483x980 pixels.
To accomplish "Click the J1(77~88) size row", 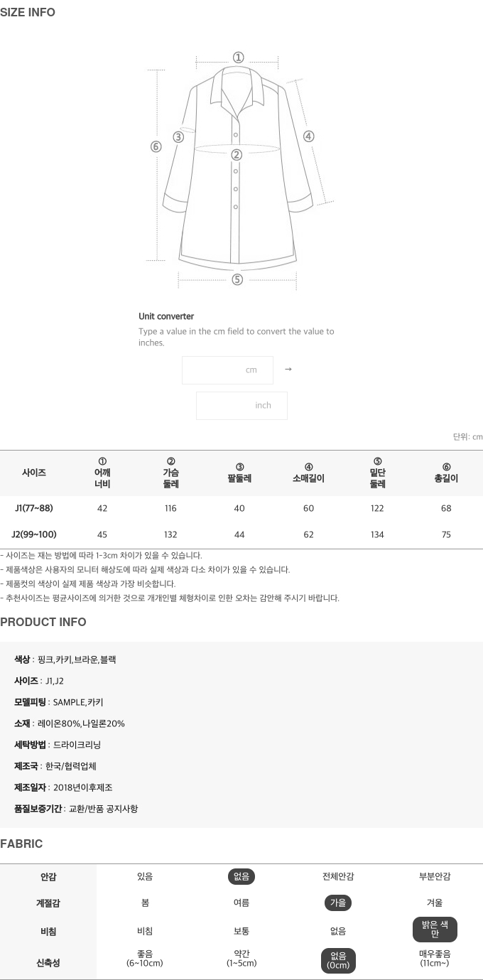I will pos(241,508).
